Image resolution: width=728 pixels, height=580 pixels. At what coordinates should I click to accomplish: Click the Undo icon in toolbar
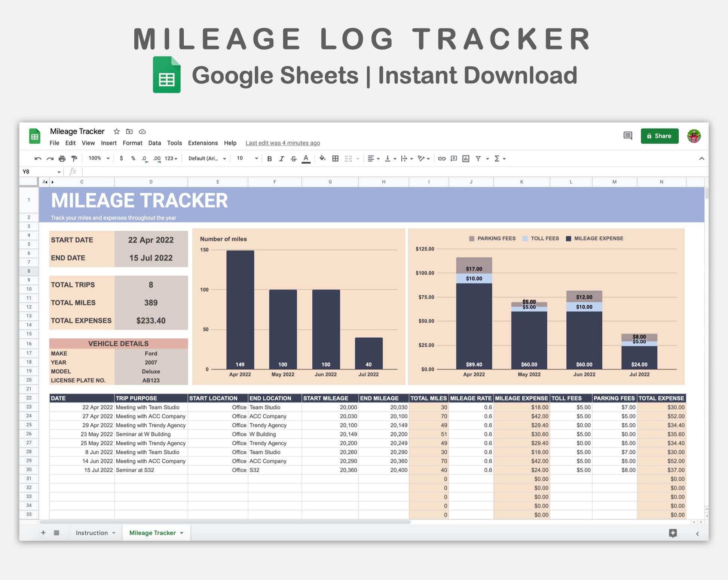click(38, 159)
